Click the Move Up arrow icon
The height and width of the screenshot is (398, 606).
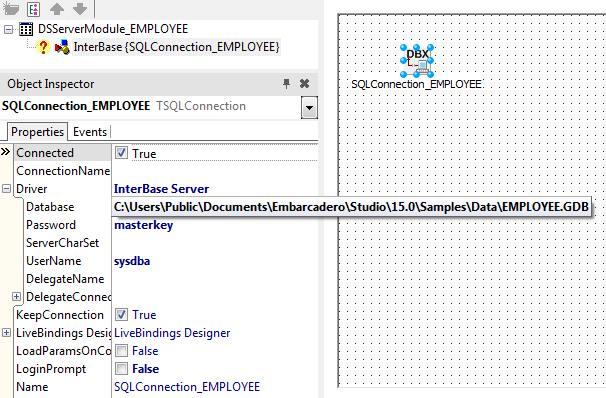coord(57,9)
